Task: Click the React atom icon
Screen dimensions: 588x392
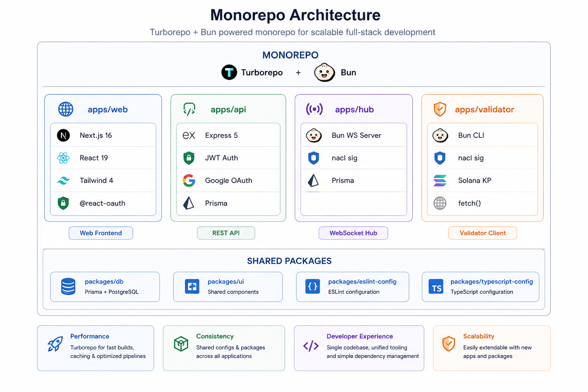Action: pos(63,158)
